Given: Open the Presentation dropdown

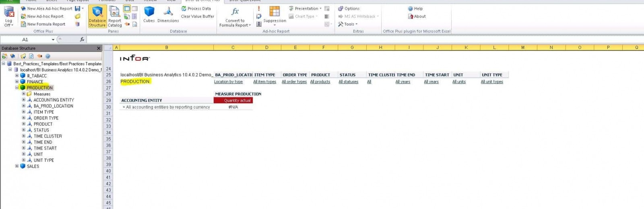Looking at the screenshot, I should click(x=305, y=8).
